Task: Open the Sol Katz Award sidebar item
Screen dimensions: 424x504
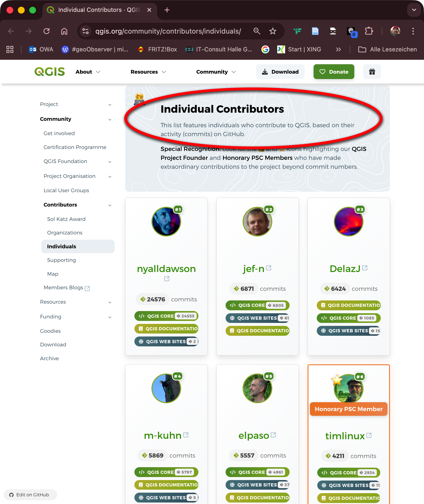Action: tap(66, 219)
